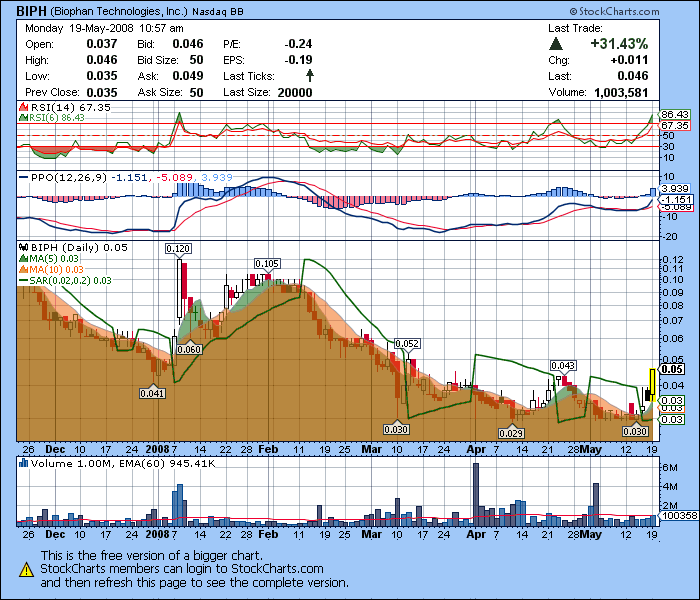
Task: Click the 0.052 March price label
Action: (x=406, y=343)
